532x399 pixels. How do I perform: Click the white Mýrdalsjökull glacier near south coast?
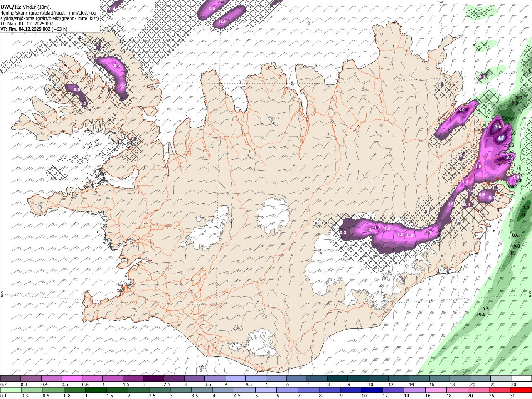pyautogui.click(x=261, y=343)
